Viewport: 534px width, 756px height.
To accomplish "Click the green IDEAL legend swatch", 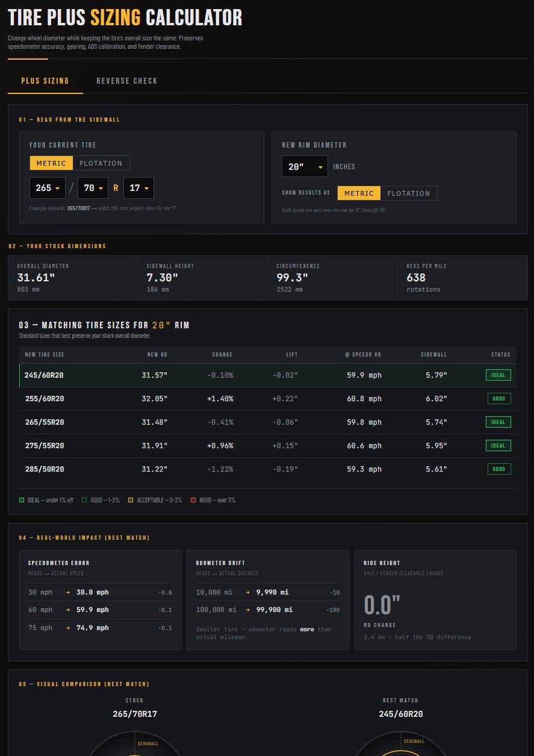I will point(22,500).
